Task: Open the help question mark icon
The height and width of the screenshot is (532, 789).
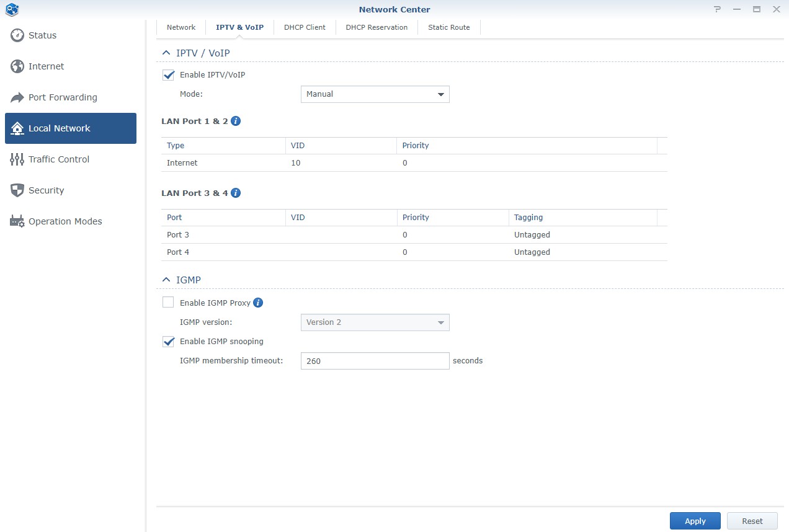Action: pyautogui.click(x=717, y=9)
